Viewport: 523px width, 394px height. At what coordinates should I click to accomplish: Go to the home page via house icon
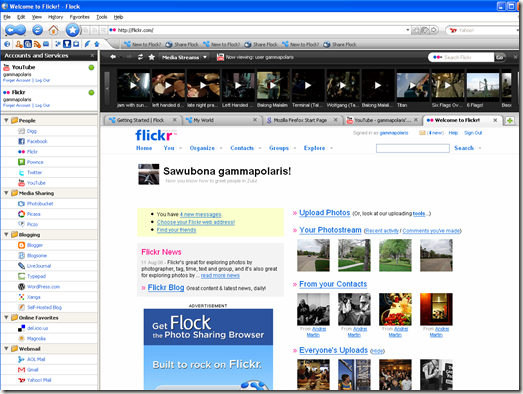[53, 30]
